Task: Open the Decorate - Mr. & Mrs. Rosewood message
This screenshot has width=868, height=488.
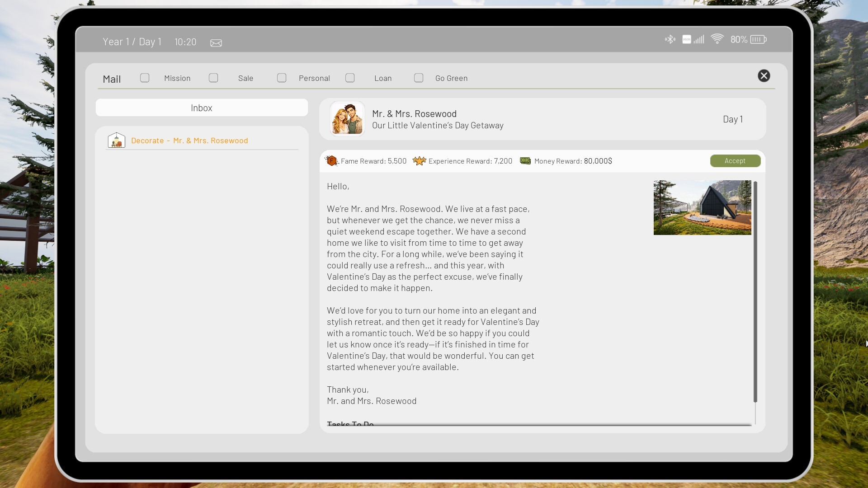Action: point(189,140)
